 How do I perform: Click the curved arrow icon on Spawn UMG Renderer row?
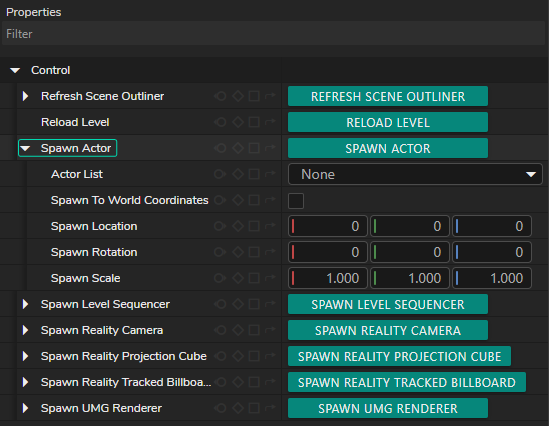[270, 408]
